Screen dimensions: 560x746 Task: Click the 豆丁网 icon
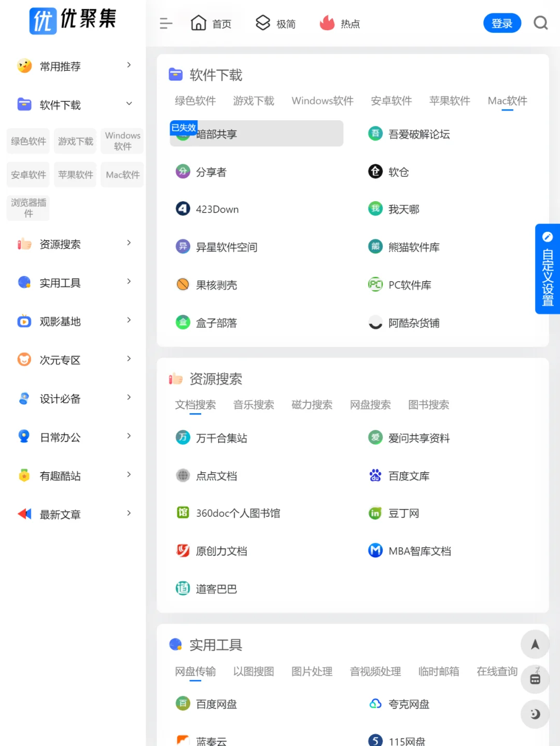[x=375, y=513]
